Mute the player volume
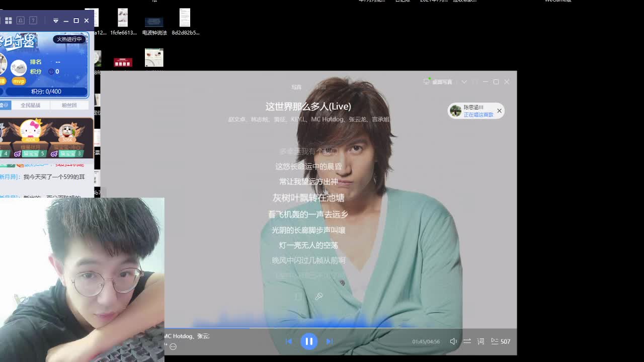 coord(453,341)
